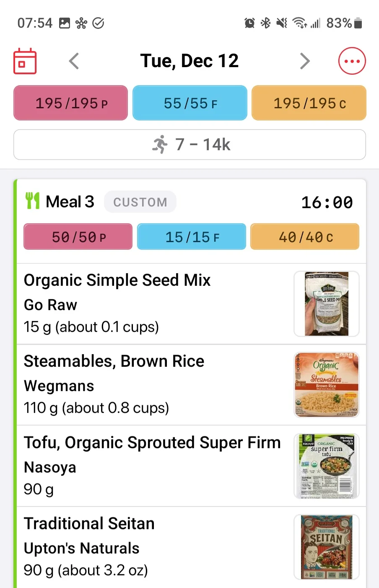379x588 pixels.
Task: Go to the previous day
Action: (74, 61)
